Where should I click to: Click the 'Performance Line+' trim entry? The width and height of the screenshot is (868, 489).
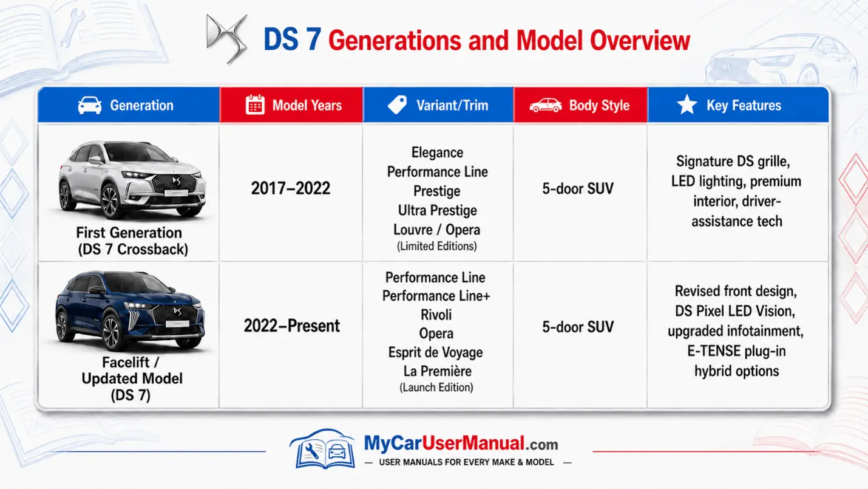(x=436, y=296)
